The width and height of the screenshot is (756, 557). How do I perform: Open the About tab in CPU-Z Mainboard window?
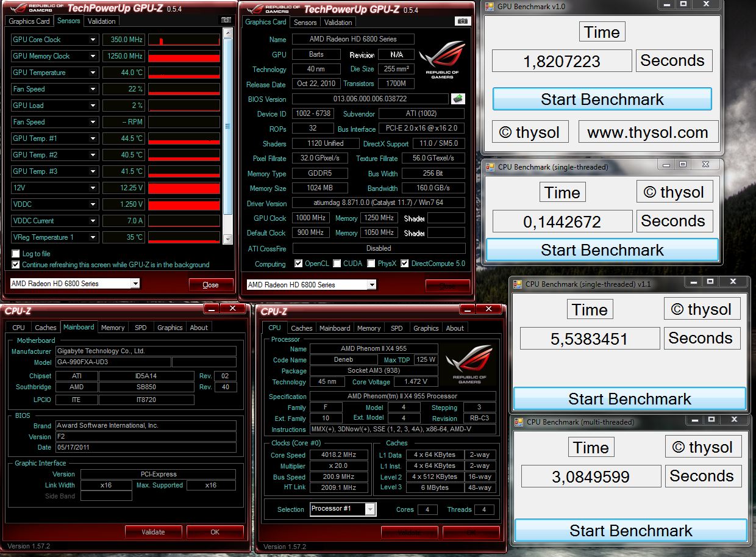click(x=199, y=328)
